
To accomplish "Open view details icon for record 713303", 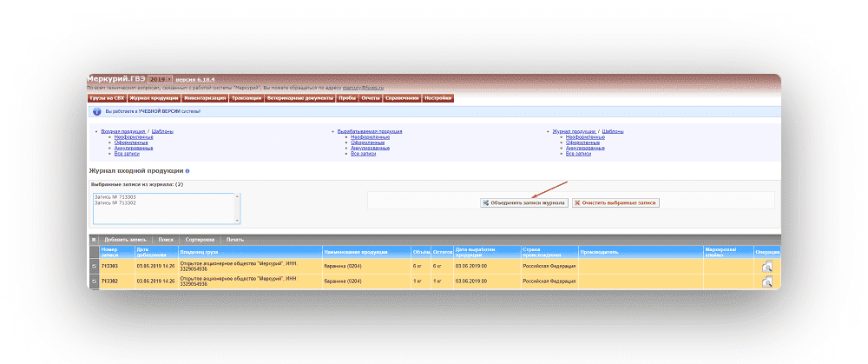I will [766, 267].
